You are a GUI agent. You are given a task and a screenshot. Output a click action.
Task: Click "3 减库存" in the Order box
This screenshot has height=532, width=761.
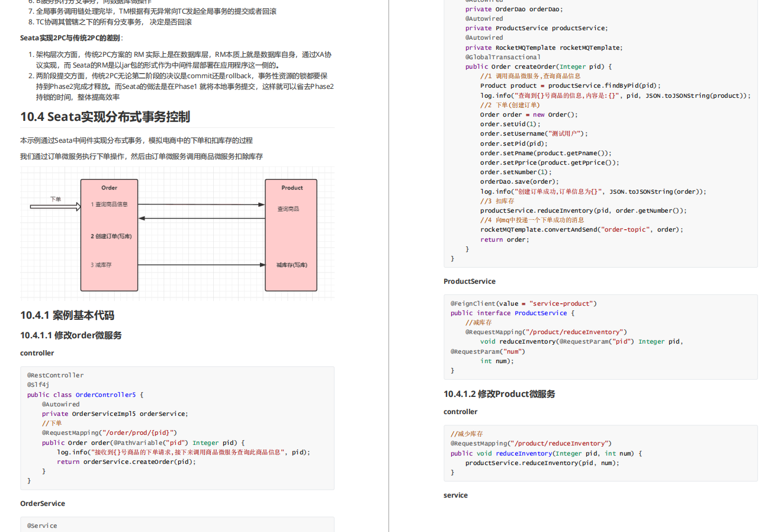pos(101,265)
